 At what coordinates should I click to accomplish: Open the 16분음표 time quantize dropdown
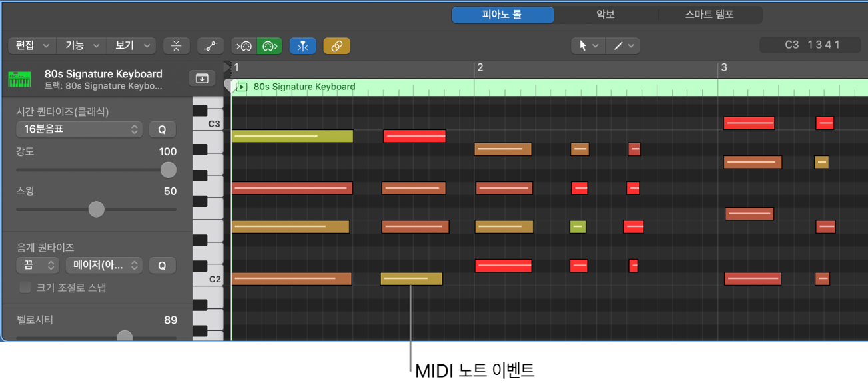79,129
